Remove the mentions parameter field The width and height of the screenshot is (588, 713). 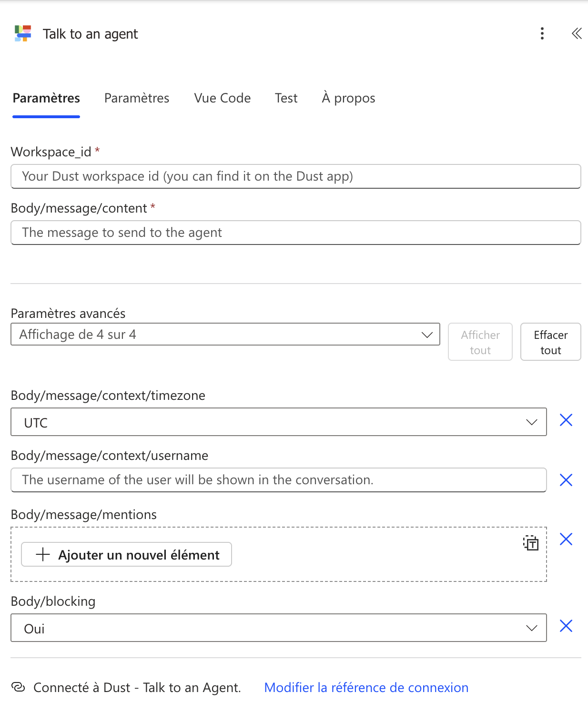tap(566, 540)
